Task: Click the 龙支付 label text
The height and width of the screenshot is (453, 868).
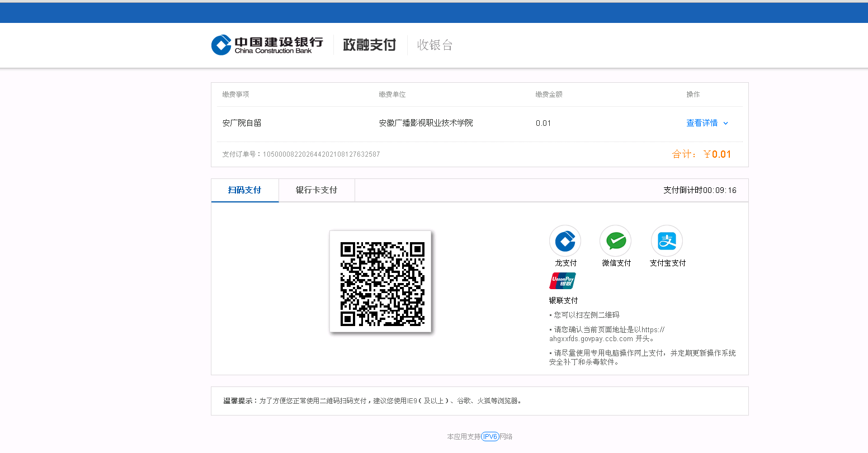Action: click(565, 263)
